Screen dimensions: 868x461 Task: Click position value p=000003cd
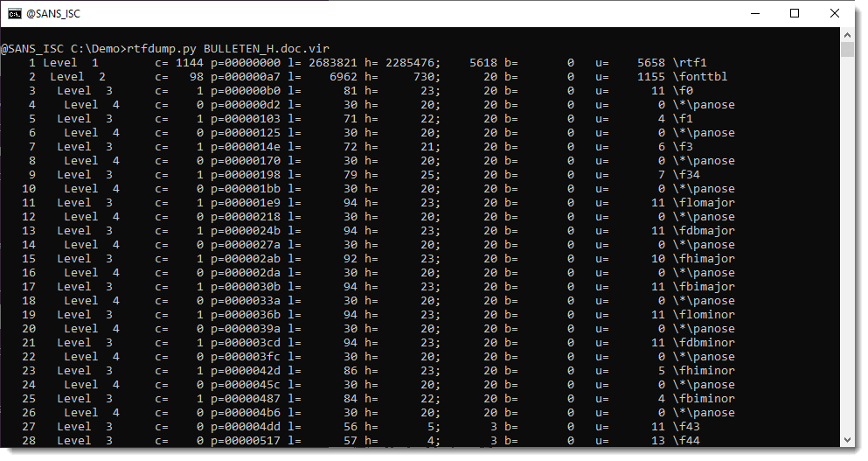tap(246, 342)
